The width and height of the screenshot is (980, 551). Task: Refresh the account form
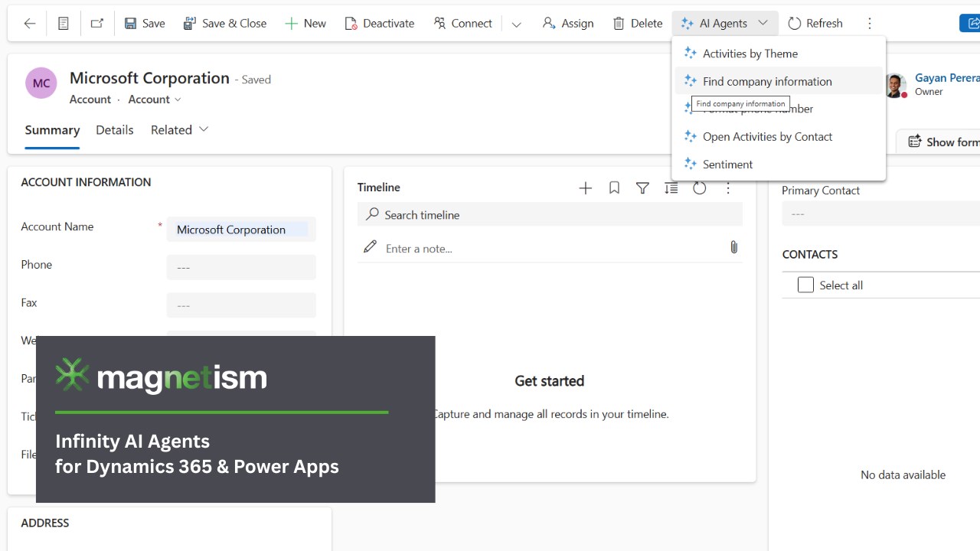pos(815,24)
